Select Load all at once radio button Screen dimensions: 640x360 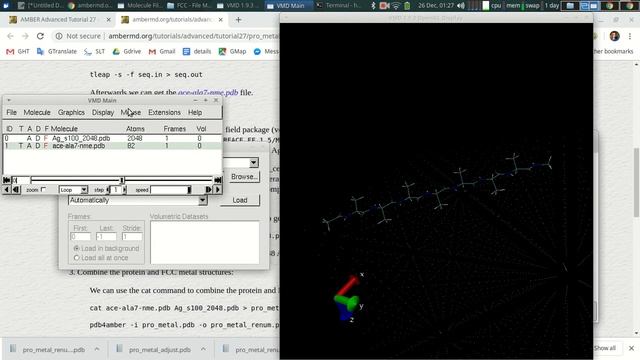pyautogui.click(x=76, y=258)
